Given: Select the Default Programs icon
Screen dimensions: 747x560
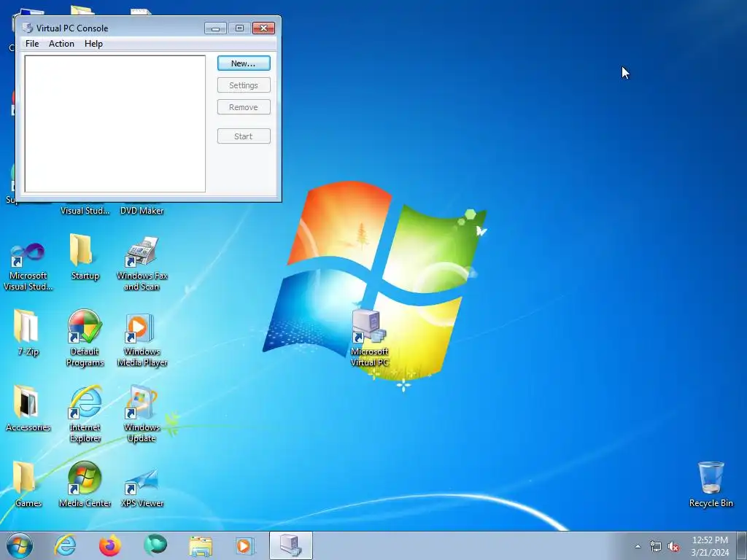Looking at the screenshot, I should point(85,338).
